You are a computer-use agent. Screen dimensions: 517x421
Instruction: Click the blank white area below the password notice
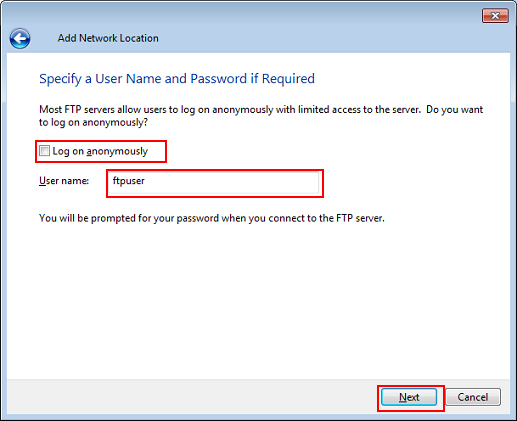point(258,300)
